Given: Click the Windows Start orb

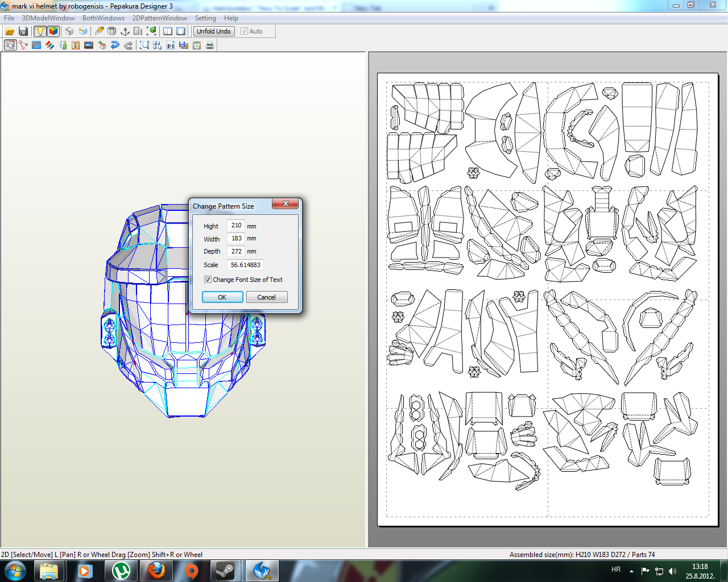Looking at the screenshot, I should pos(15,571).
